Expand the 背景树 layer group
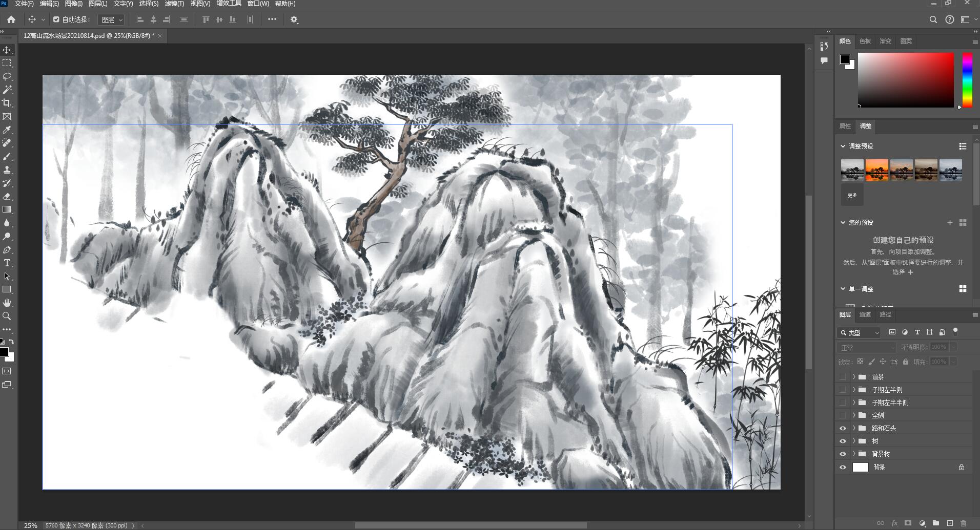Screen dimensions: 980x530 (x=854, y=454)
